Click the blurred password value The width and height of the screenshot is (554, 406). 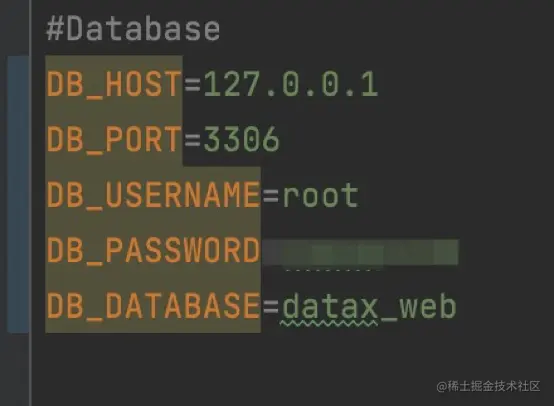[x=360, y=252]
